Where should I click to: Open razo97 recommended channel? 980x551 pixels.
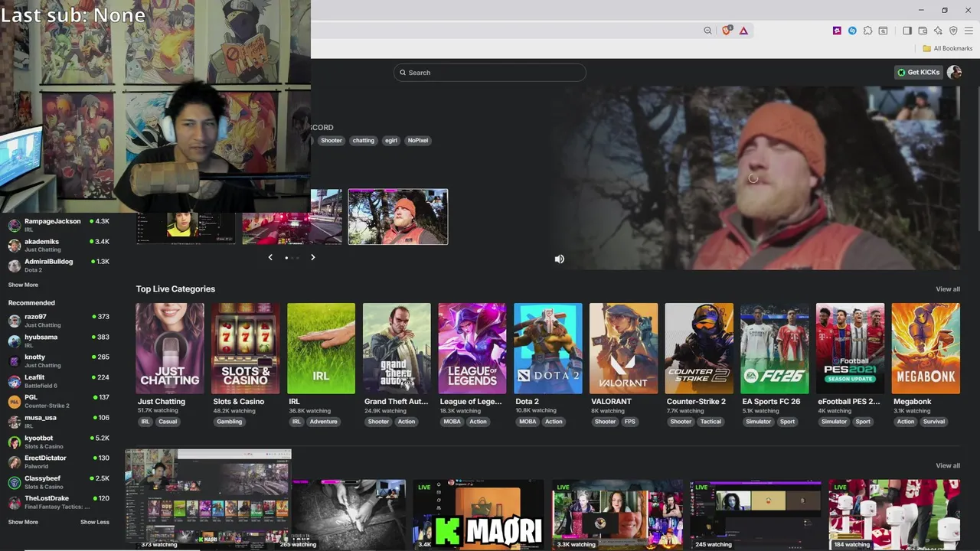(x=60, y=321)
